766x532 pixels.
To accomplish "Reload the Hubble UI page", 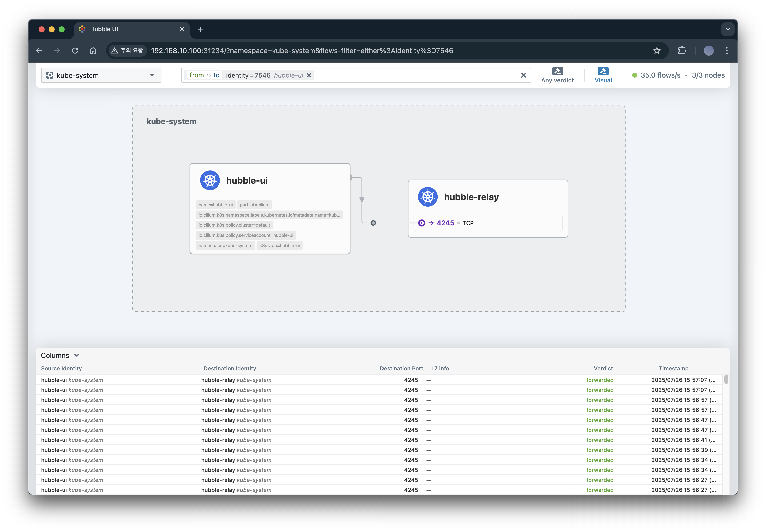I will pos(75,51).
